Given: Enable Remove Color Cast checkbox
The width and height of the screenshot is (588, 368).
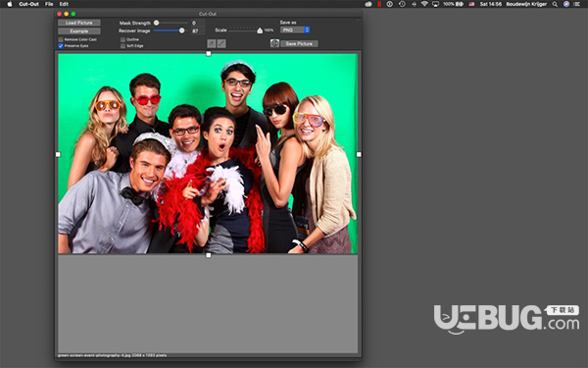Looking at the screenshot, I should tap(61, 39).
